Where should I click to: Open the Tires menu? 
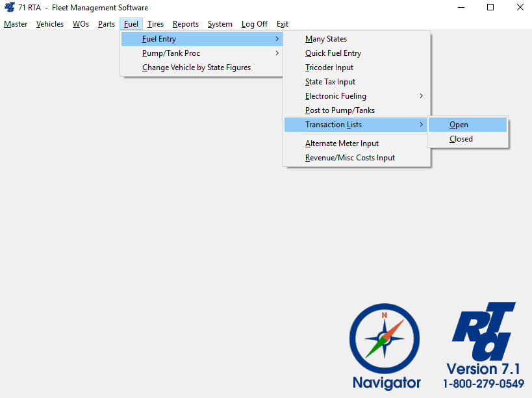pos(155,24)
